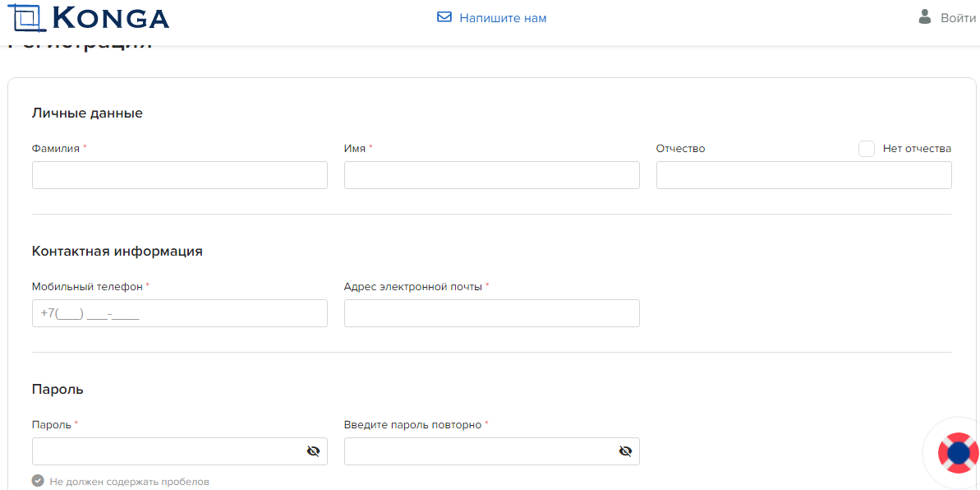The height and width of the screenshot is (490, 980).
Task: Click the checkmark icon beside no-spaces rule
Action: pos(38,481)
